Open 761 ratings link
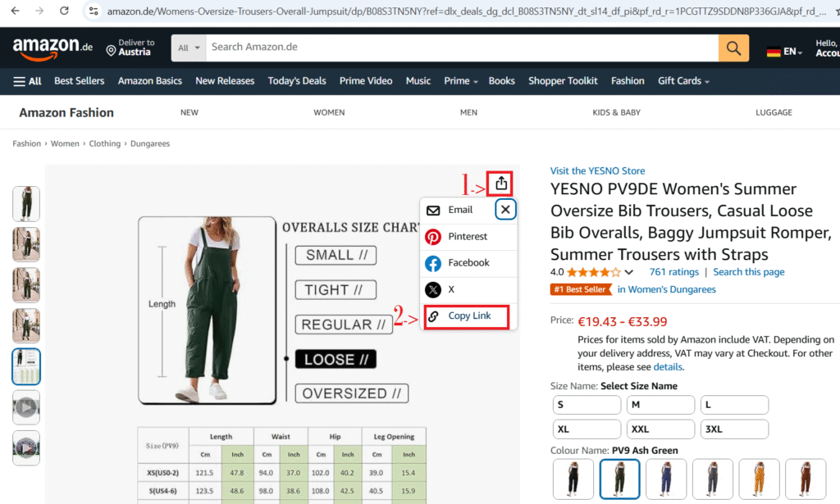The height and width of the screenshot is (504, 840). pyautogui.click(x=674, y=272)
